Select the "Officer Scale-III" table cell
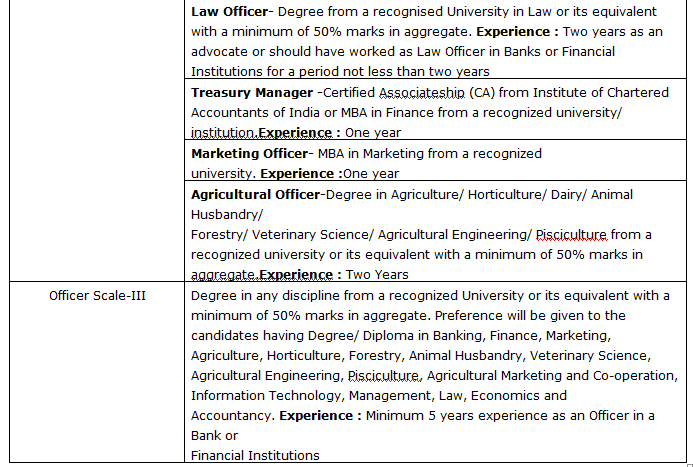The width and height of the screenshot is (693, 467). tap(98, 295)
